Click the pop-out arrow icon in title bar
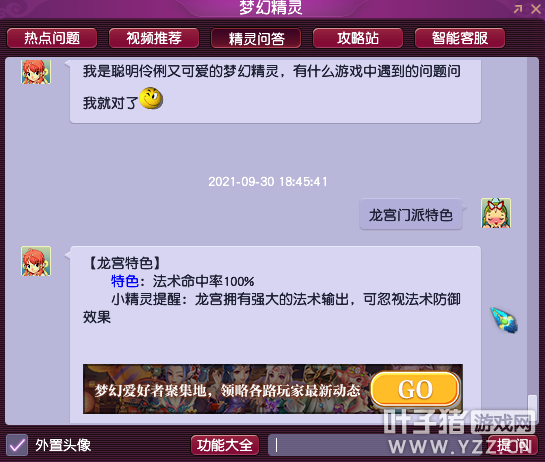 [x=518, y=8]
